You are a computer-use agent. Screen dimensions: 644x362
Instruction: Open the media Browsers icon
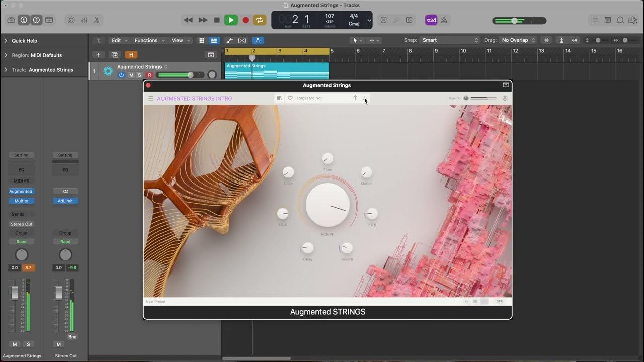(633, 20)
